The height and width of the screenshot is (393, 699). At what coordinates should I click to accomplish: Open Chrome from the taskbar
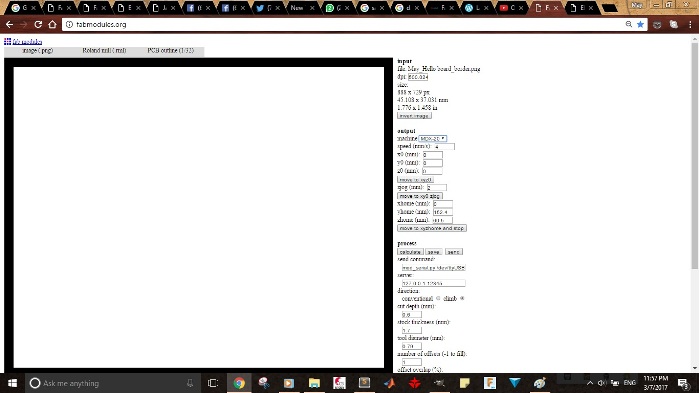(x=239, y=383)
